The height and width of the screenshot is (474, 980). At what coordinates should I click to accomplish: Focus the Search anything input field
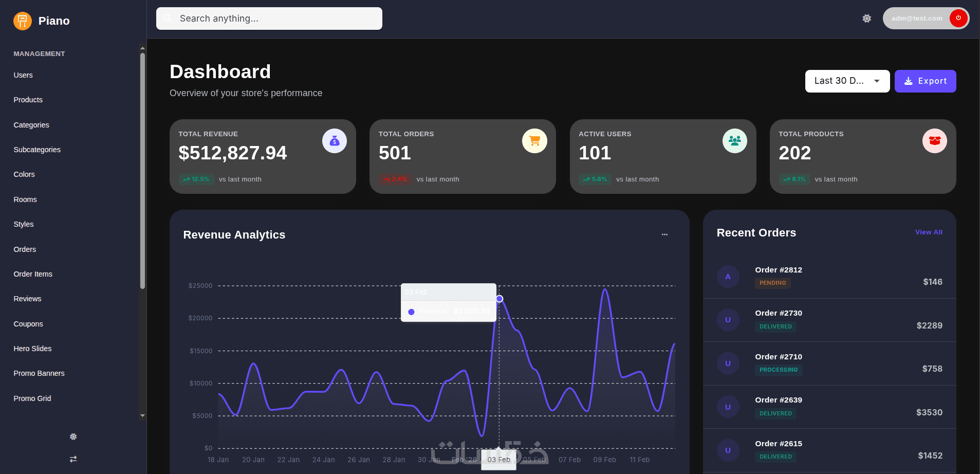269,19
